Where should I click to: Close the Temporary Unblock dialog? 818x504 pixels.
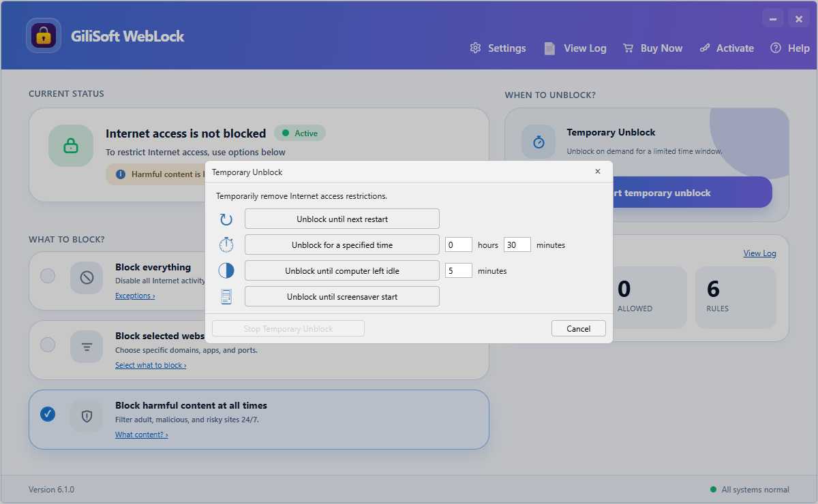tap(598, 172)
